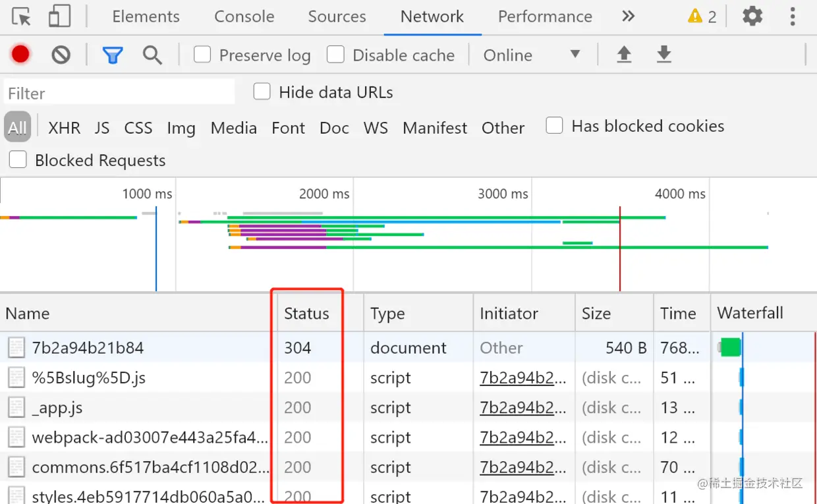Click file icon of _app.js row
The height and width of the screenshot is (504, 817).
(16, 408)
